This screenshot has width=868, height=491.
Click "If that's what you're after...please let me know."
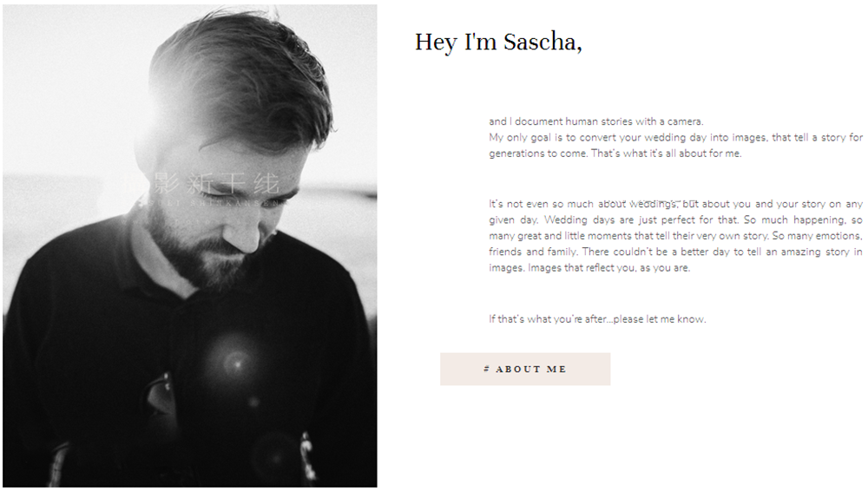(x=597, y=319)
